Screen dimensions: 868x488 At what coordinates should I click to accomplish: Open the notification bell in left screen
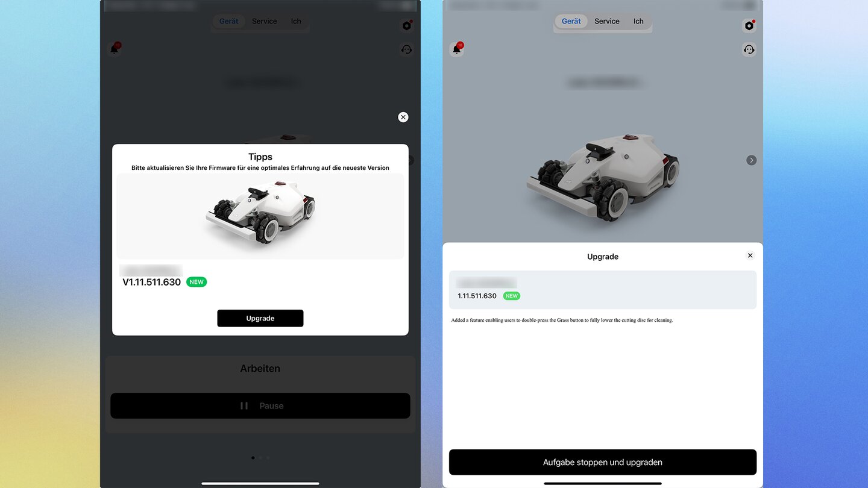click(115, 49)
